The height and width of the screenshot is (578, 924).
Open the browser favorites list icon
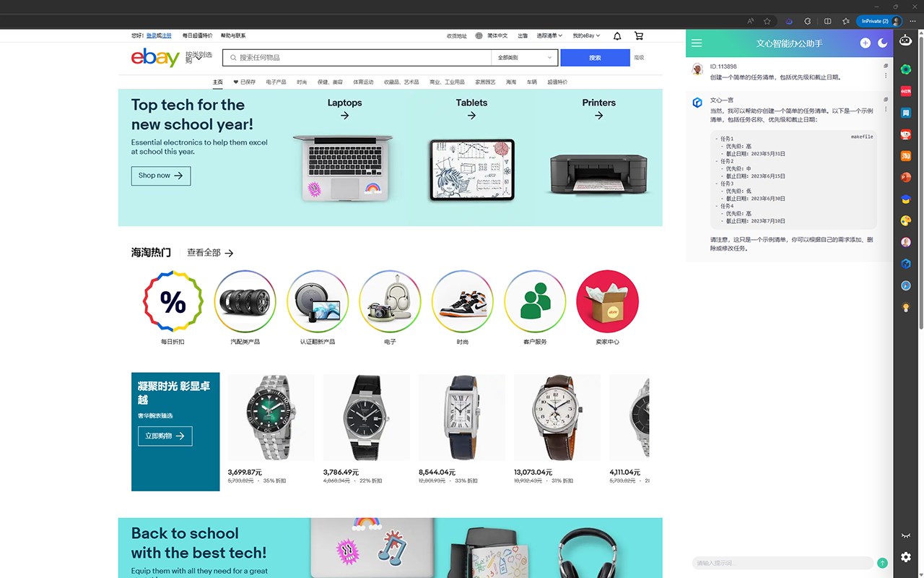[x=846, y=21]
